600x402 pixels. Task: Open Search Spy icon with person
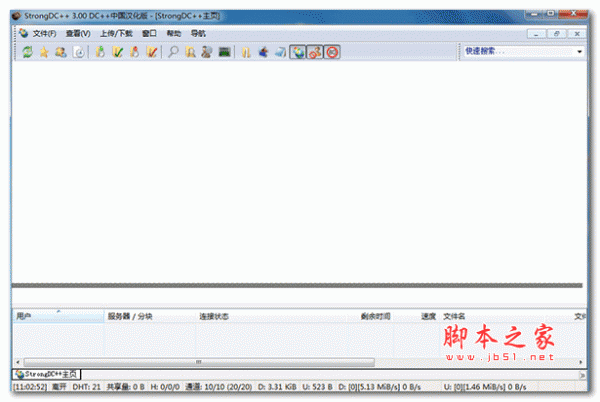pos(207,52)
